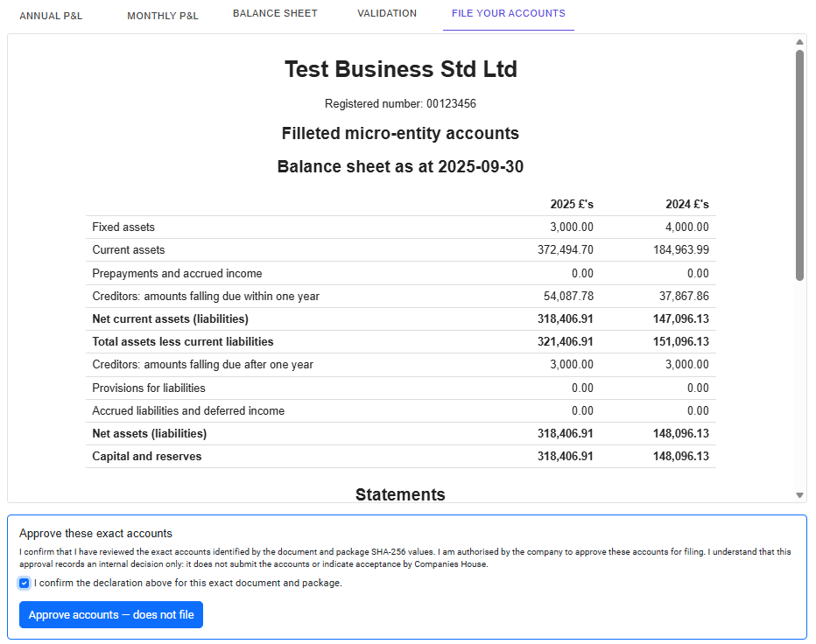Switch to the Monthly P&L tab

tap(163, 16)
